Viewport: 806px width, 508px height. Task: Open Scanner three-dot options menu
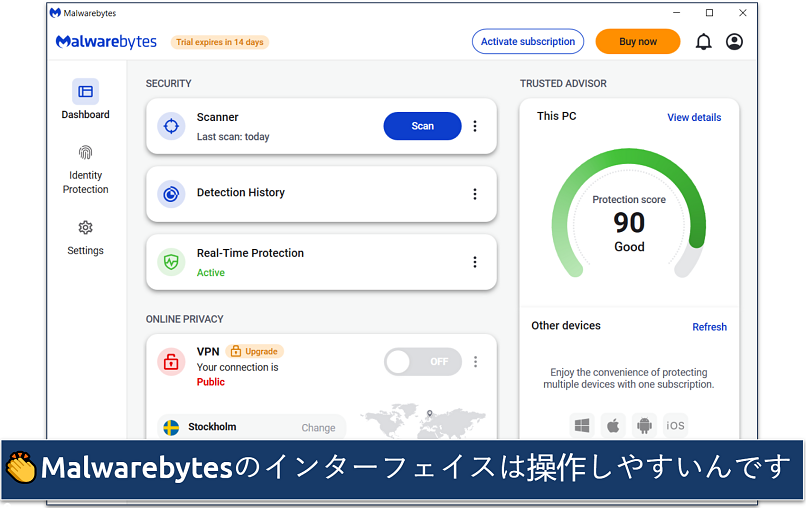point(475,126)
